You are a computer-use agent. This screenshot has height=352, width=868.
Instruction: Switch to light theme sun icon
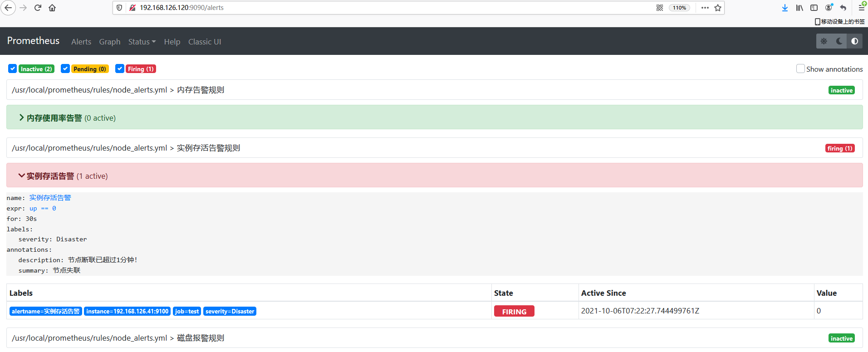click(x=824, y=41)
